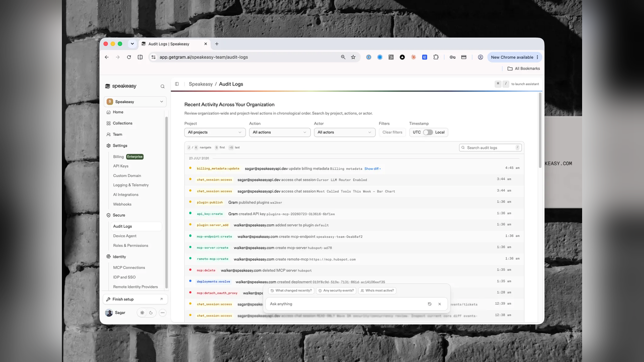Open All Bookmarks folder

[524, 68]
